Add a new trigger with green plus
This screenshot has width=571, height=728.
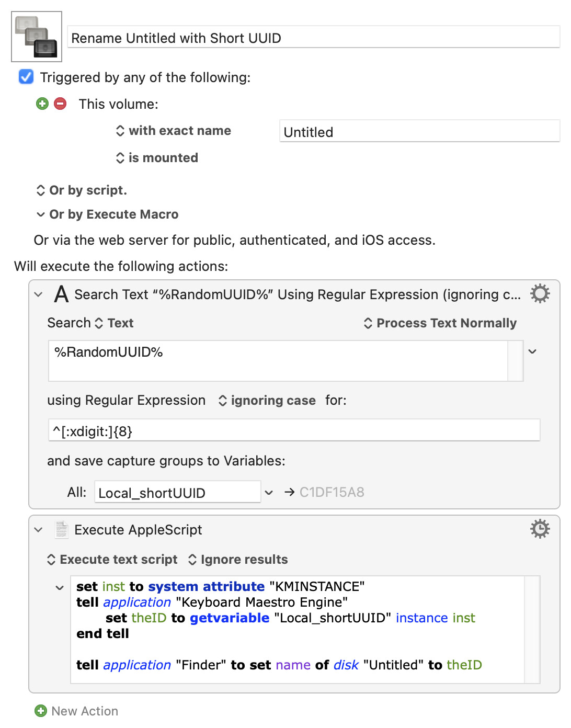coord(42,104)
